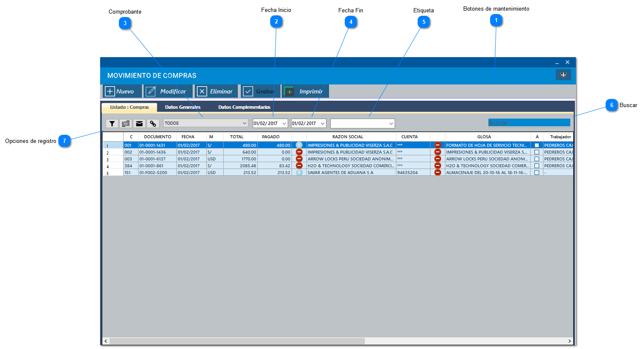644x349 pixels.
Task: Click red icon before H2O & TECHNOLOGY glosa
Action: coord(438,166)
